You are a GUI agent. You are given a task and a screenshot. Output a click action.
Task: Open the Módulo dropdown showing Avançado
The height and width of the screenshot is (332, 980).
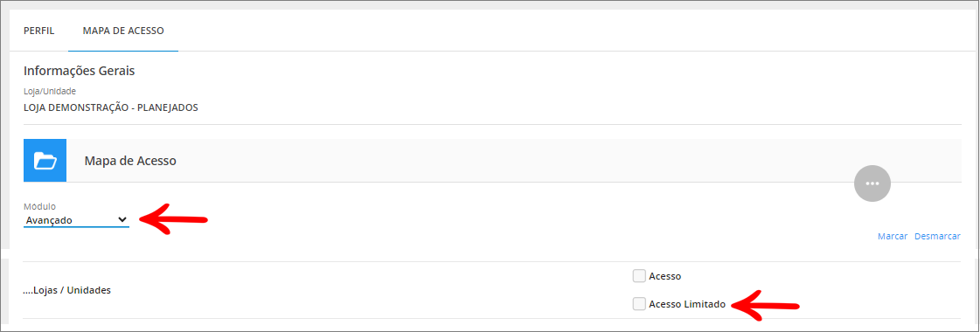(76, 220)
